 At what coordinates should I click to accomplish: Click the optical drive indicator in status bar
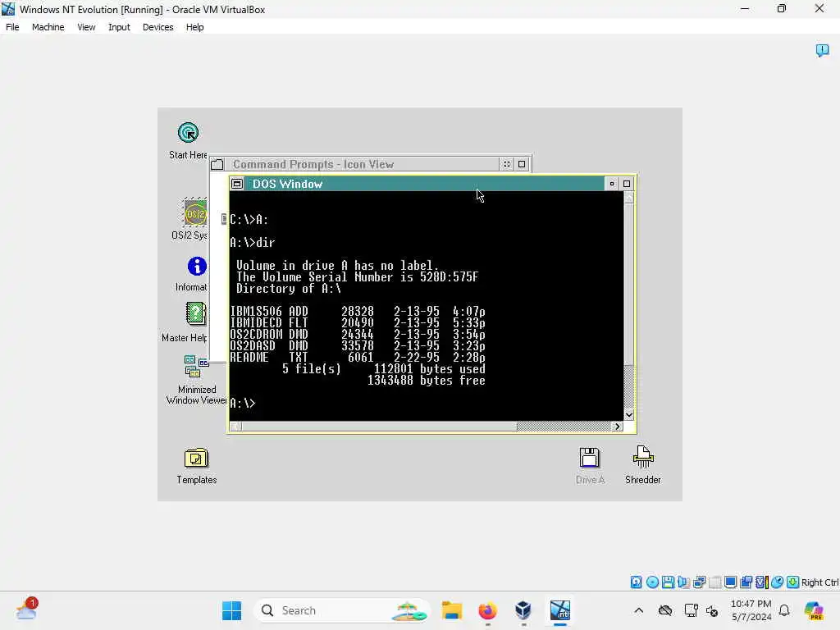pos(652,582)
